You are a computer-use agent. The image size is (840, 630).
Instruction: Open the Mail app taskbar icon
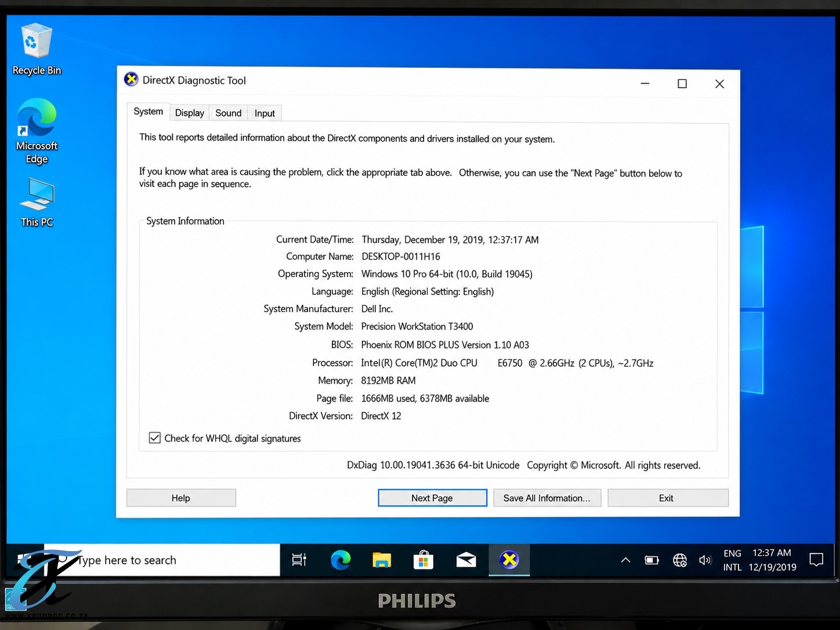466,560
